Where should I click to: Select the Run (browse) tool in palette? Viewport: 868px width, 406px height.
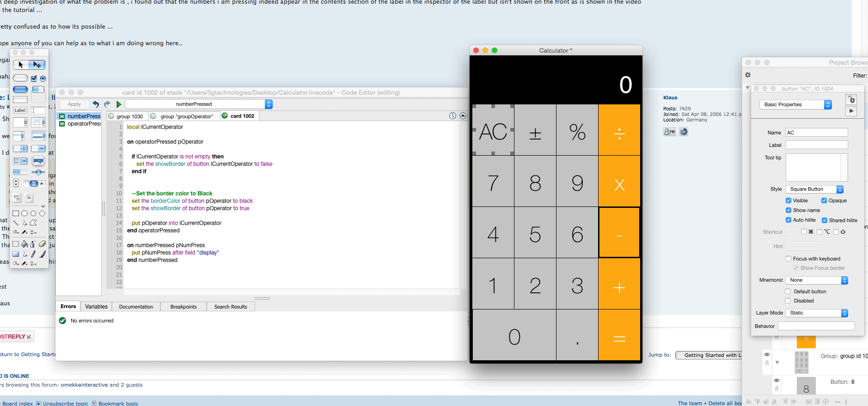[21, 65]
